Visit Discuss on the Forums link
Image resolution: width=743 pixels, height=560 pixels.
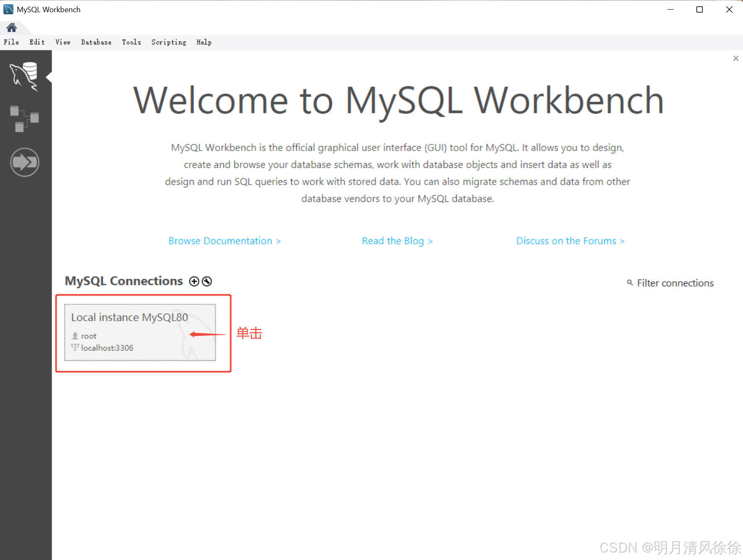pos(570,241)
